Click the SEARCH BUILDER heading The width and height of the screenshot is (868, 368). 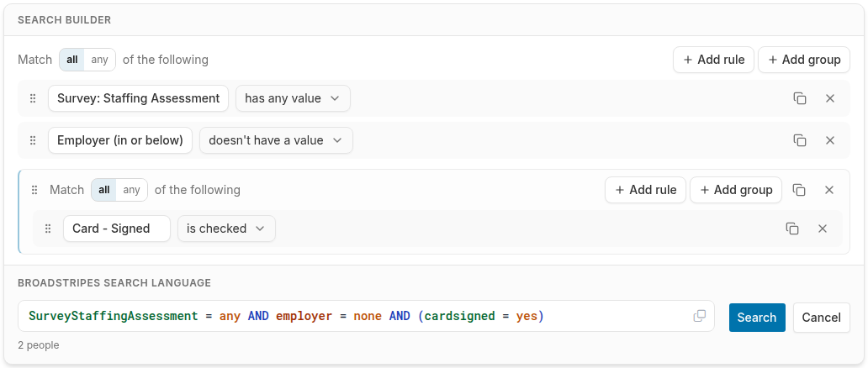coord(64,20)
